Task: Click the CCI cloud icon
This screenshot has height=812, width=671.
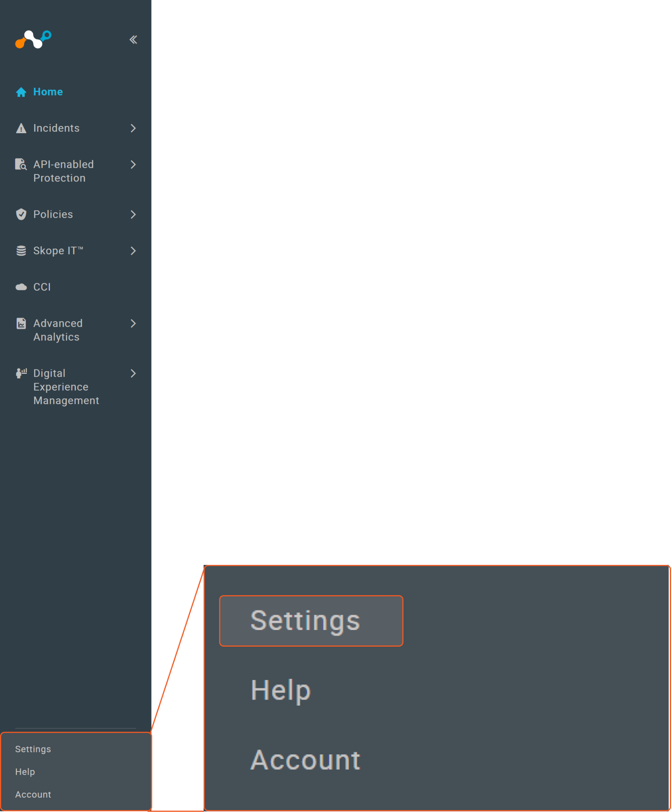Action: [21, 287]
